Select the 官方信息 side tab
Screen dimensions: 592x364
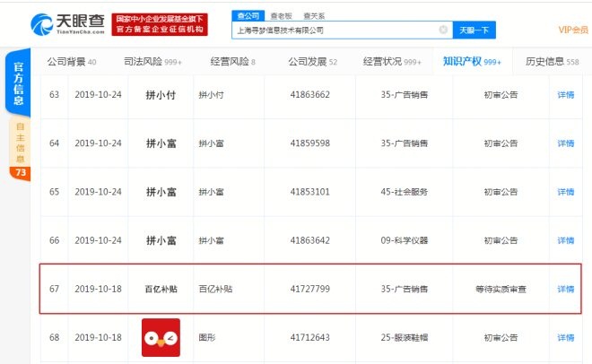click(17, 83)
